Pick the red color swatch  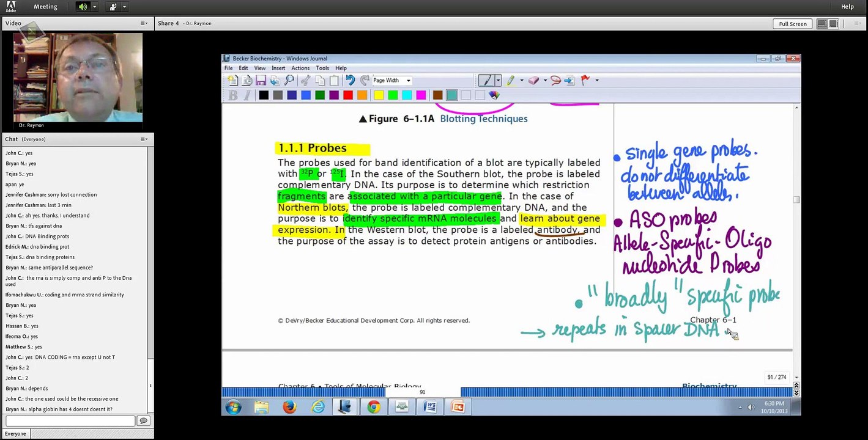point(347,95)
